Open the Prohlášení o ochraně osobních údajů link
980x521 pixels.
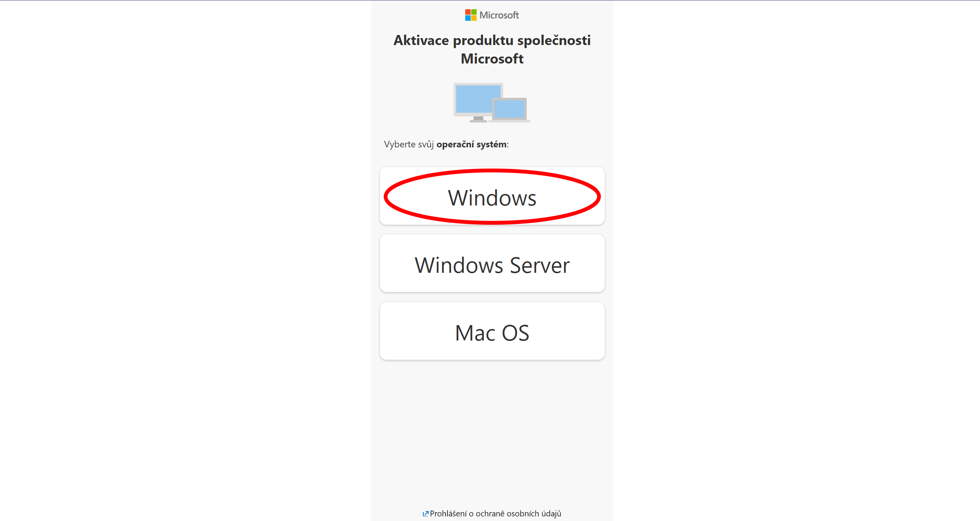point(495,514)
